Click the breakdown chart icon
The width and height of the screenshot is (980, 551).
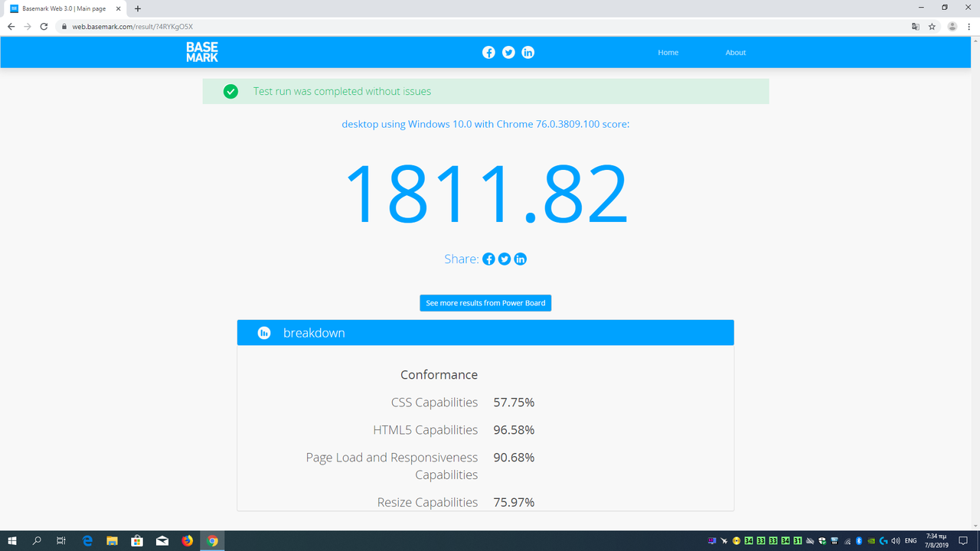click(x=264, y=333)
